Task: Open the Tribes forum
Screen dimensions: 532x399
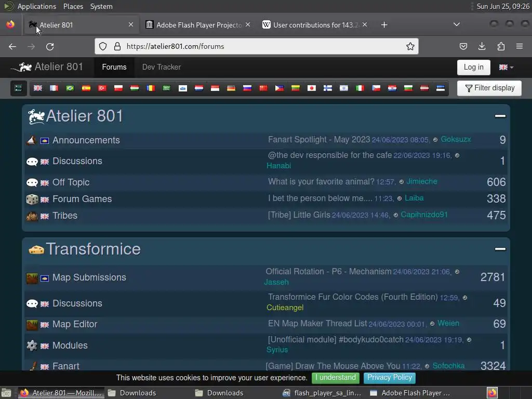Action: [65, 216]
